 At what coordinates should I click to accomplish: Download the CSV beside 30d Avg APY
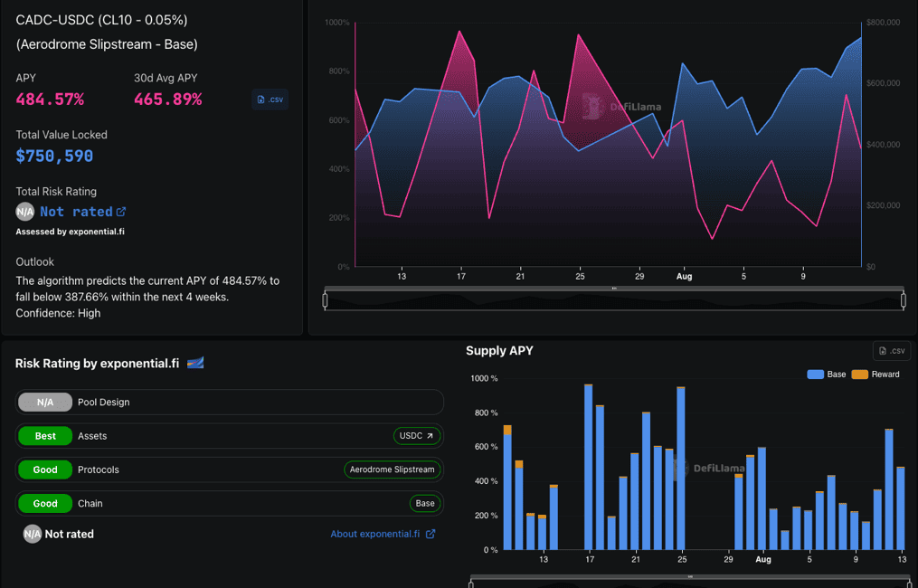270,100
